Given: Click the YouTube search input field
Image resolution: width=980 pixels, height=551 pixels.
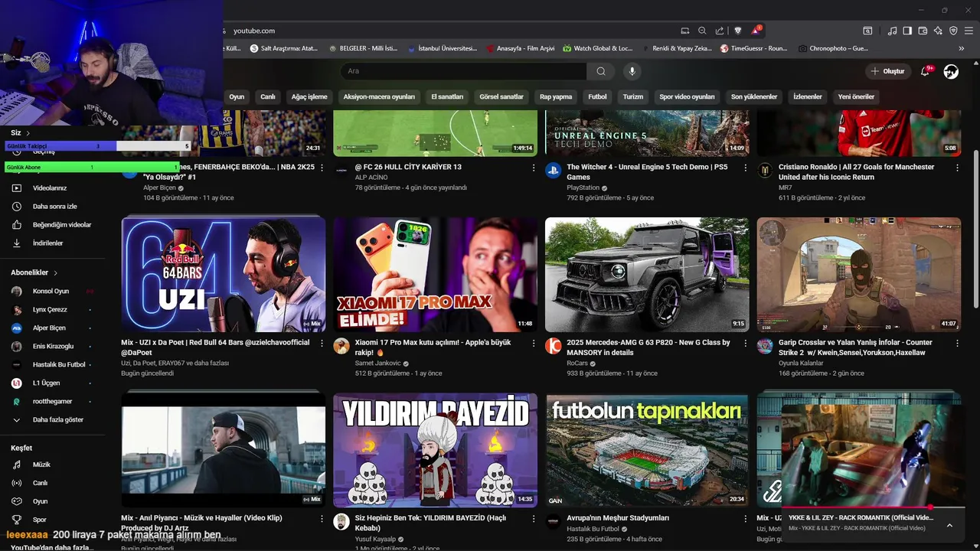Looking at the screenshot, I should pyautogui.click(x=463, y=71).
